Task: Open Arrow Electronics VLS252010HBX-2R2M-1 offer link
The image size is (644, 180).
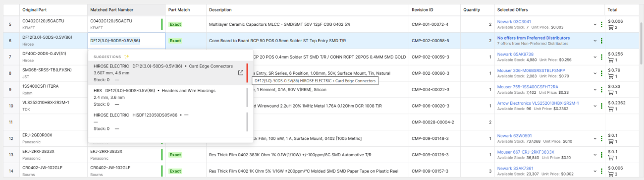Action: coord(538,103)
